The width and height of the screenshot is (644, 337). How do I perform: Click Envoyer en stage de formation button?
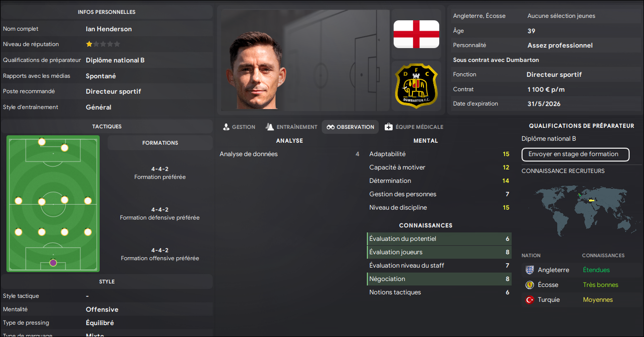pyautogui.click(x=576, y=154)
